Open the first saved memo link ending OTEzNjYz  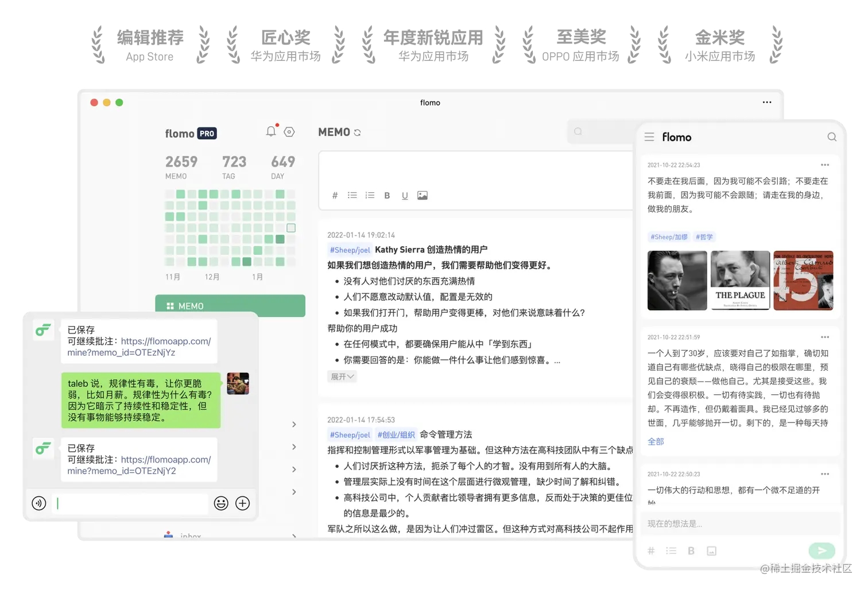click(x=139, y=347)
